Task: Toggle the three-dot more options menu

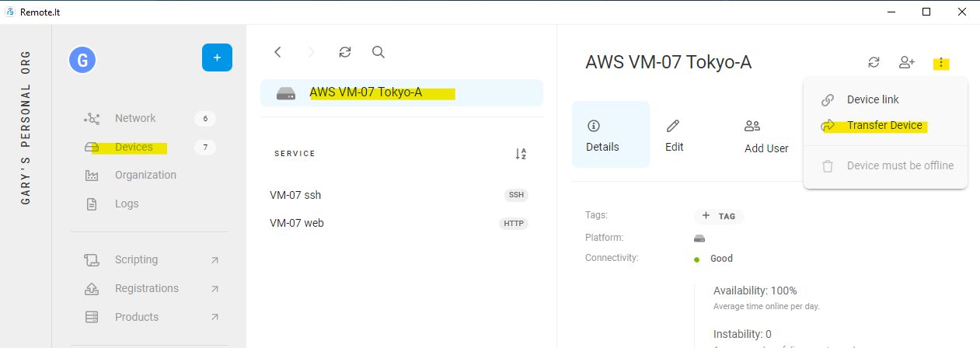Action: point(941,63)
